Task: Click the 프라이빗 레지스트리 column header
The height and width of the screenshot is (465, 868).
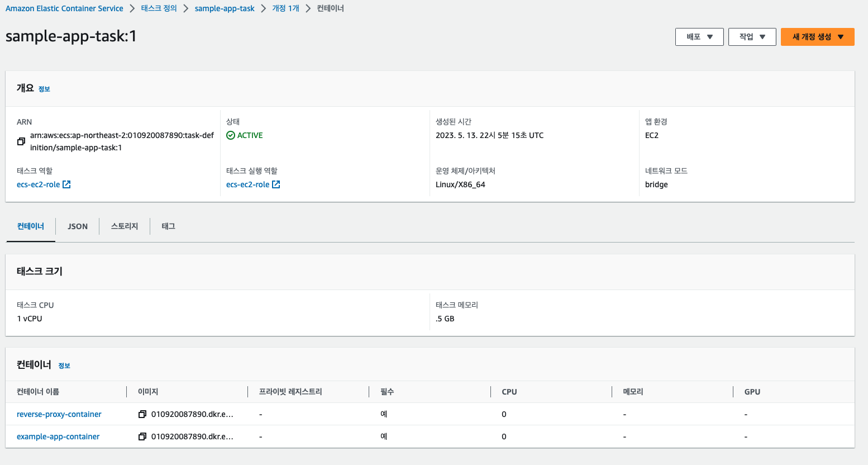Action: [x=290, y=392]
